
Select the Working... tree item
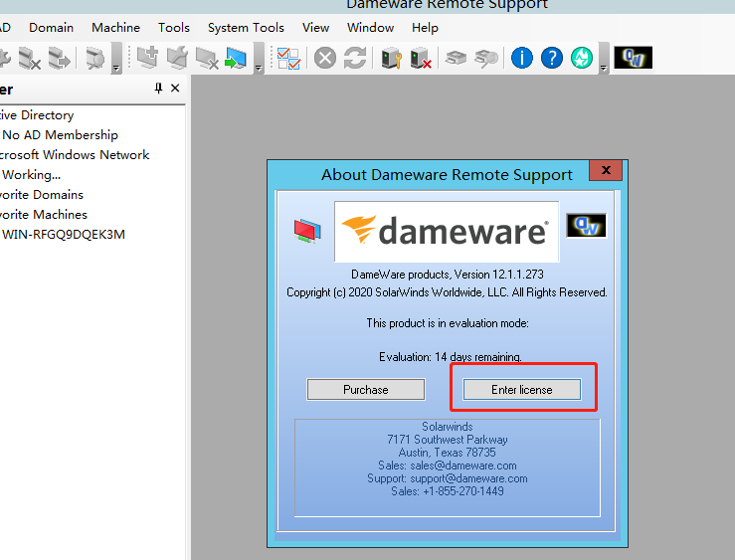point(32,175)
